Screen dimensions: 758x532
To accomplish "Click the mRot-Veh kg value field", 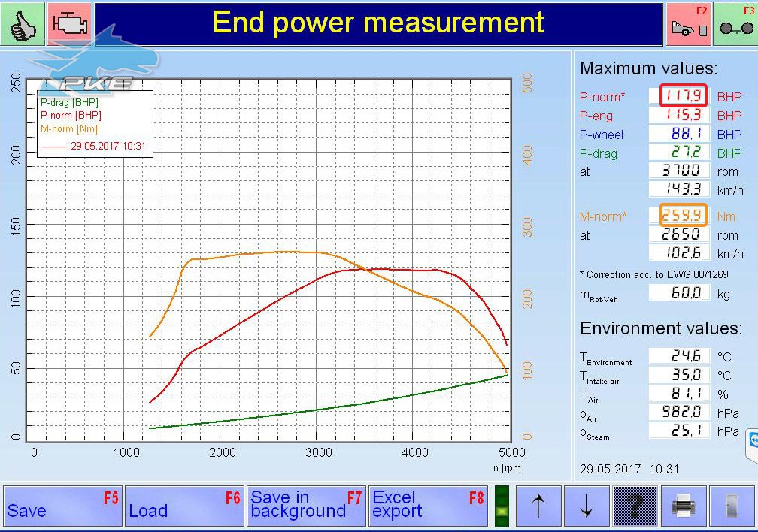I will (x=679, y=292).
